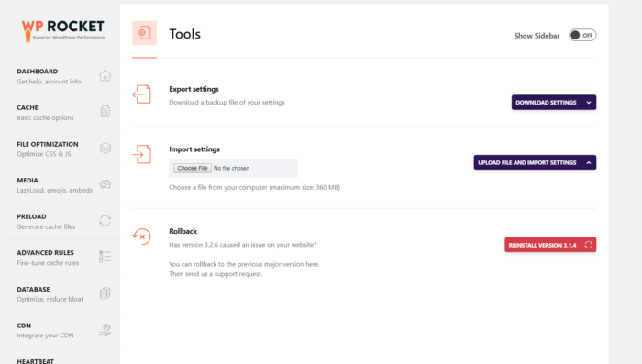Image resolution: width=642 pixels, height=364 pixels.
Task: Click the 'Import settings' heading
Action: point(194,149)
